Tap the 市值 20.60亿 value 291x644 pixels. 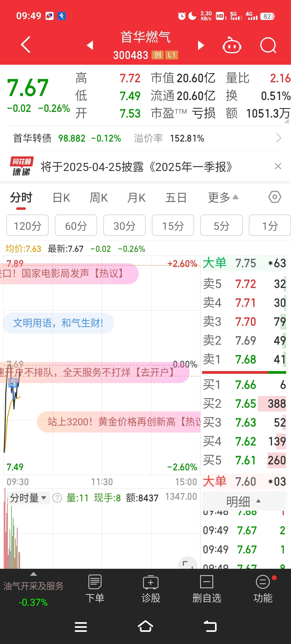(196, 78)
